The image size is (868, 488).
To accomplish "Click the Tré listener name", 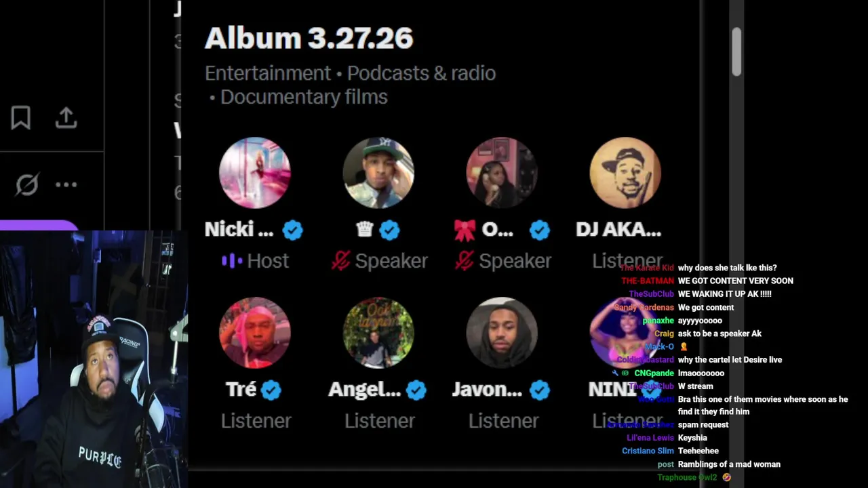I will tap(241, 390).
